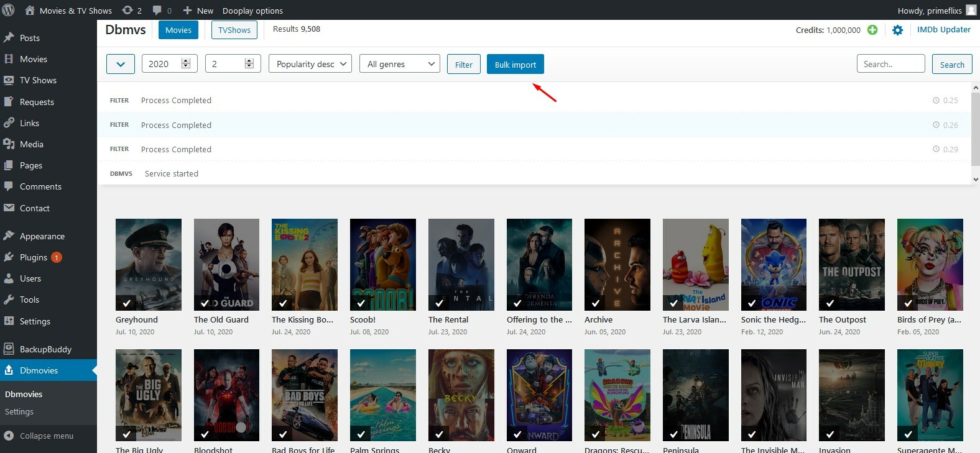
Task: Open Dooplay options in admin bar
Action: click(x=252, y=11)
